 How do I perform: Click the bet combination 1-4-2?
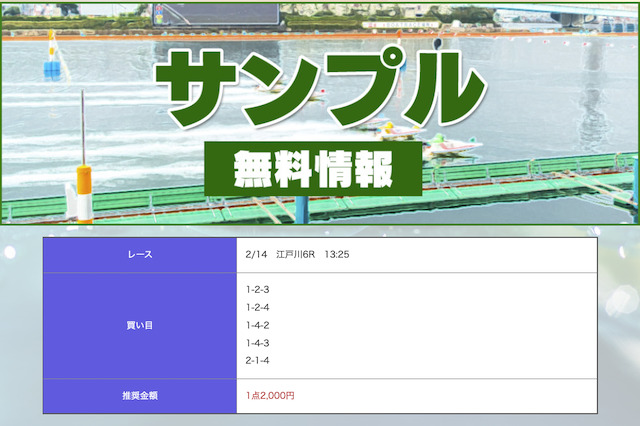click(258, 325)
